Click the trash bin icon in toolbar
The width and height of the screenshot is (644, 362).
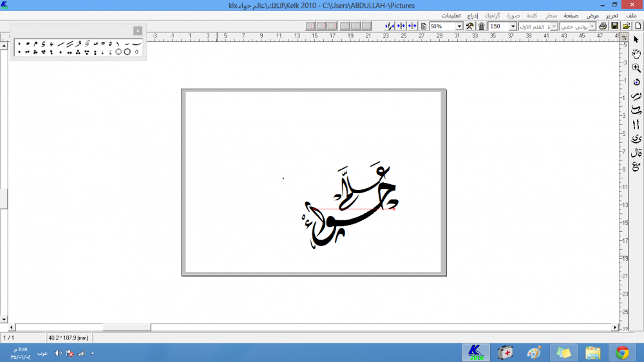pos(481,26)
